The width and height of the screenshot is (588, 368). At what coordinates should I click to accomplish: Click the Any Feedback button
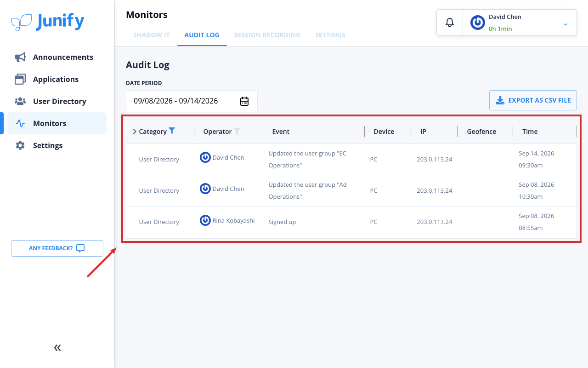coord(57,248)
